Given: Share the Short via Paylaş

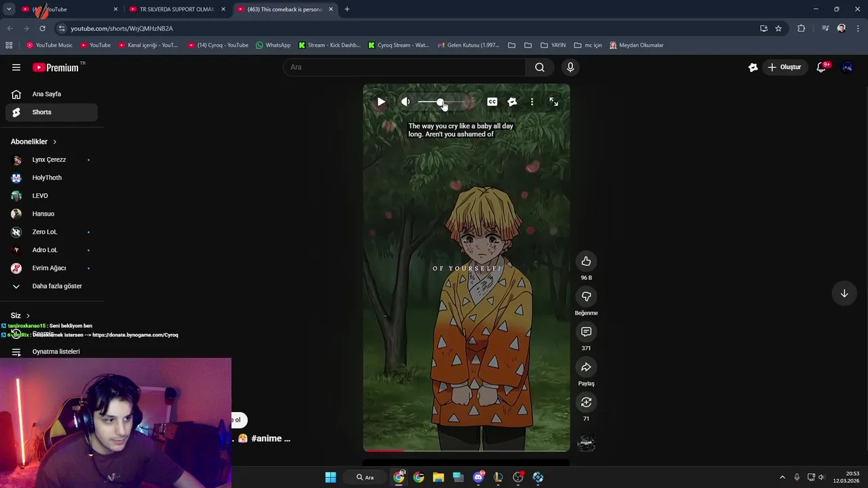Looking at the screenshot, I should (x=586, y=367).
